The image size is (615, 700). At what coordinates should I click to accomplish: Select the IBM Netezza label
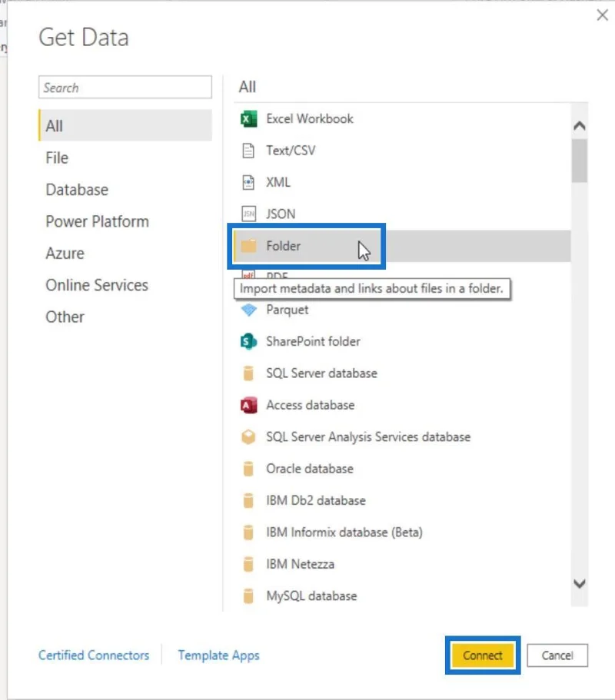(x=300, y=564)
